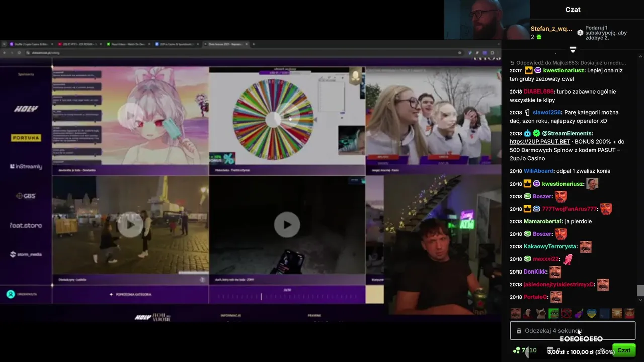Image resolution: width=644 pixels, height=362 pixels.
Task: Open INFORMACJE footer link
Action: tap(231, 316)
